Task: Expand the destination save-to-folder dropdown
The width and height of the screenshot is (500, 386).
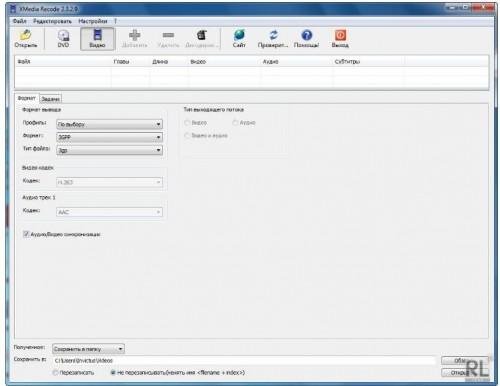Action: point(88,349)
